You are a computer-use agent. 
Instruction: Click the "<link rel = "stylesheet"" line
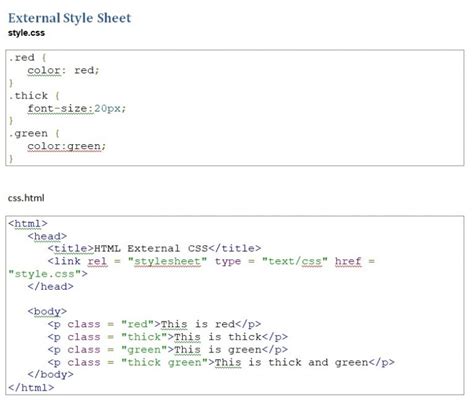pos(211,261)
